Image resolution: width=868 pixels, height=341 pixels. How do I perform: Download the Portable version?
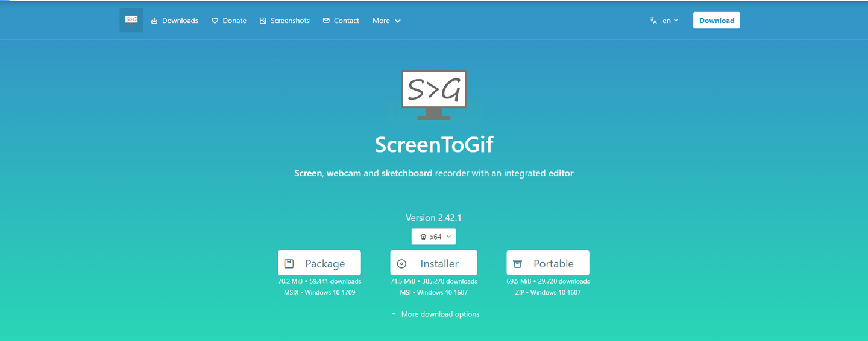click(x=548, y=263)
